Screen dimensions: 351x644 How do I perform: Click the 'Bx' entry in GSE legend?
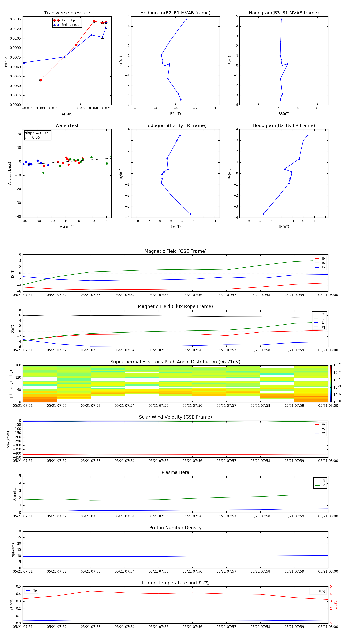(320, 259)
